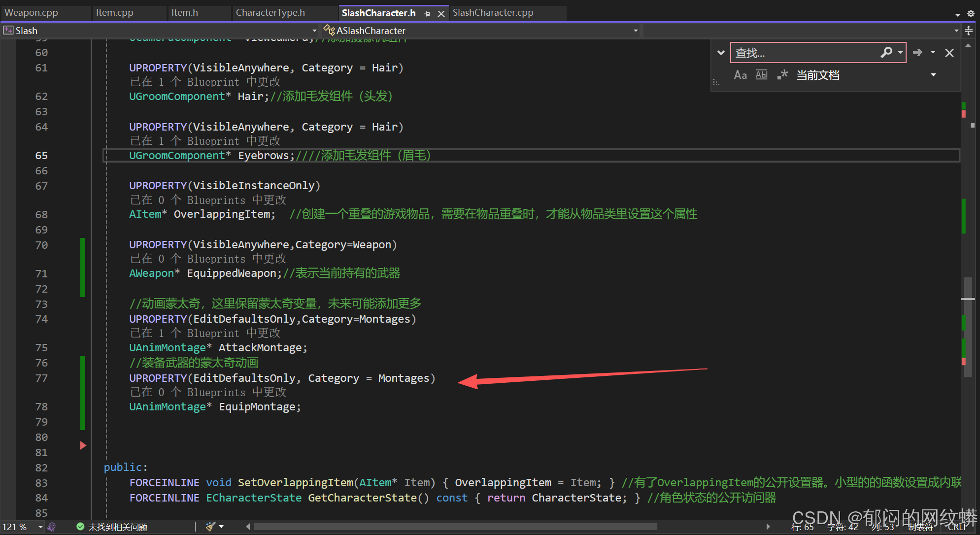This screenshot has height=535, width=980.
Task: Toggle match case option in find box
Action: coord(740,75)
